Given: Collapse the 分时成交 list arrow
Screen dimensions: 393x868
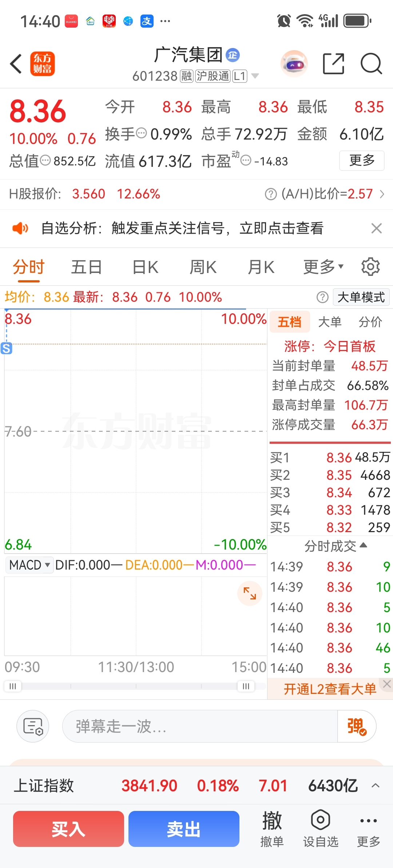Looking at the screenshot, I should (364, 545).
